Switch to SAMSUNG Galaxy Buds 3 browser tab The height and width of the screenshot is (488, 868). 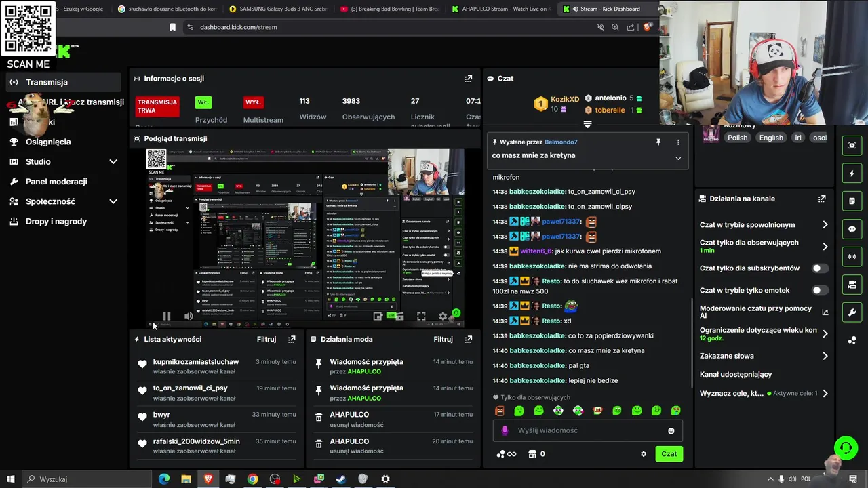point(278,9)
